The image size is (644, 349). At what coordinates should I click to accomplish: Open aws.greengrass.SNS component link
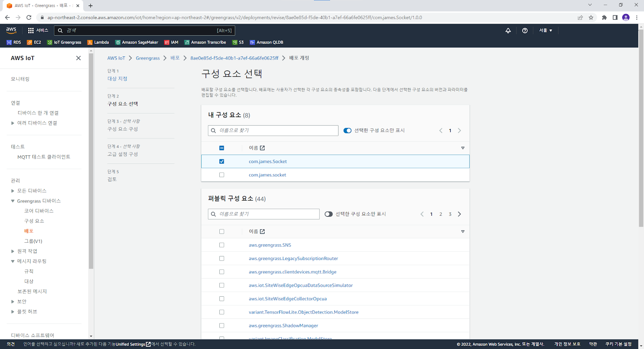(x=270, y=245)
